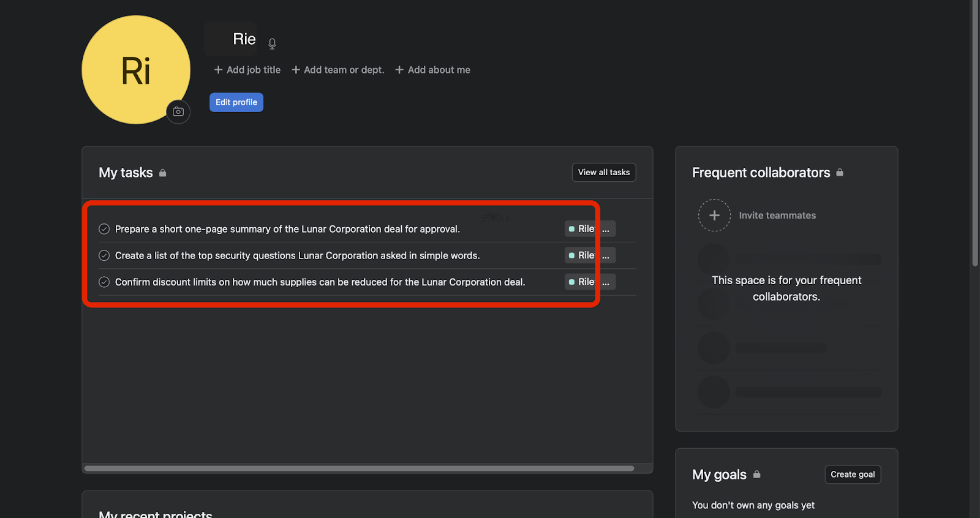
Task: Click the lock icon beside My goals
Action: [x=757, y=475]
